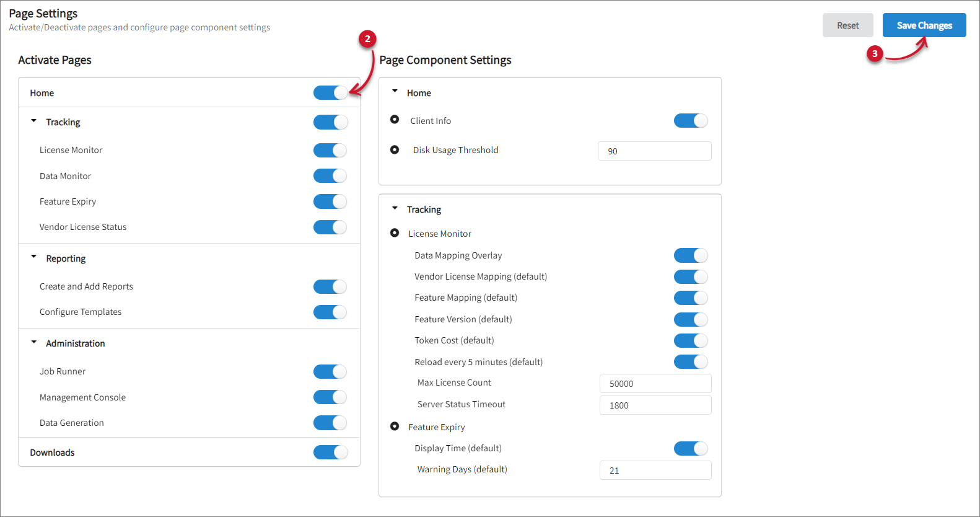980x517 pixels.
Task: Focus the Warning Days input field
Action: (x=655, y=471)
